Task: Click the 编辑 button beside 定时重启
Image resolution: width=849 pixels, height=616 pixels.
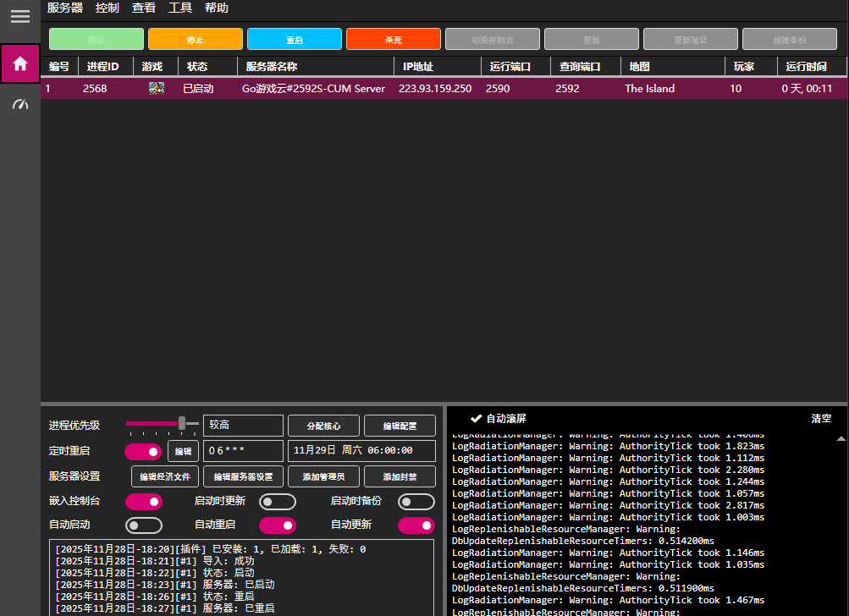Action: pyautogui.click(x=183, y=451)
